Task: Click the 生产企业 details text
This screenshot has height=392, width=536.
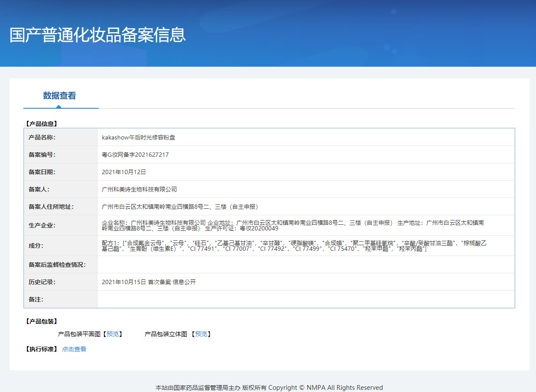Action: pyautogui.click(x=292, y=225)
